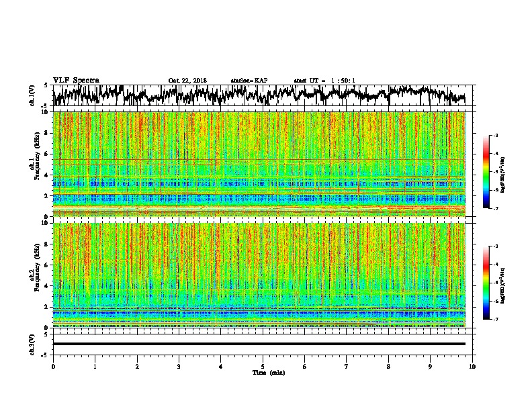Click time axis tick label "4"
Screen dimensions: 532x411
pos(220,367)
